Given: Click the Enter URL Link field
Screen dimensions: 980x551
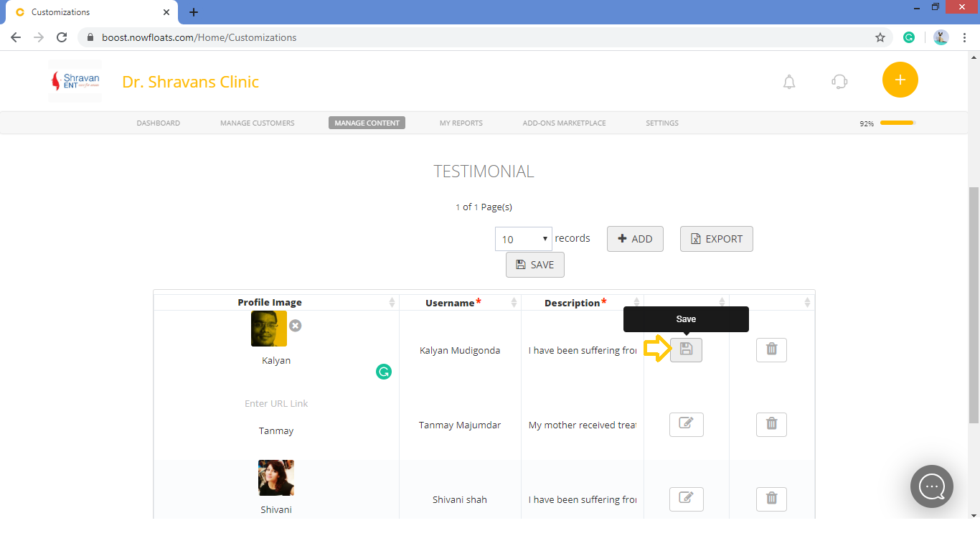Looking at the screenshot, I should [276, 403].
